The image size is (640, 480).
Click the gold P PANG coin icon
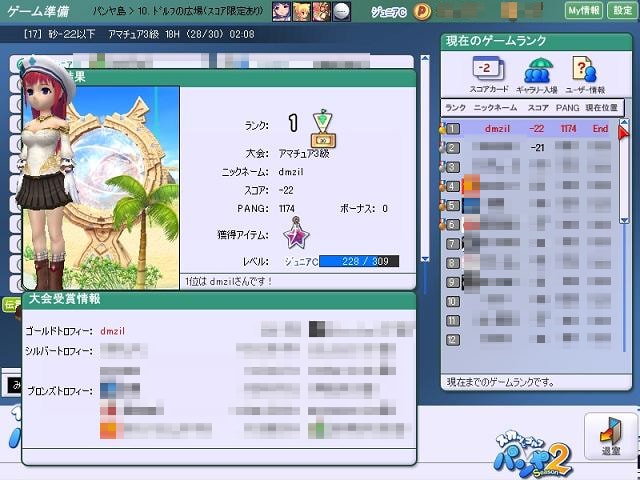pos(422,11)
